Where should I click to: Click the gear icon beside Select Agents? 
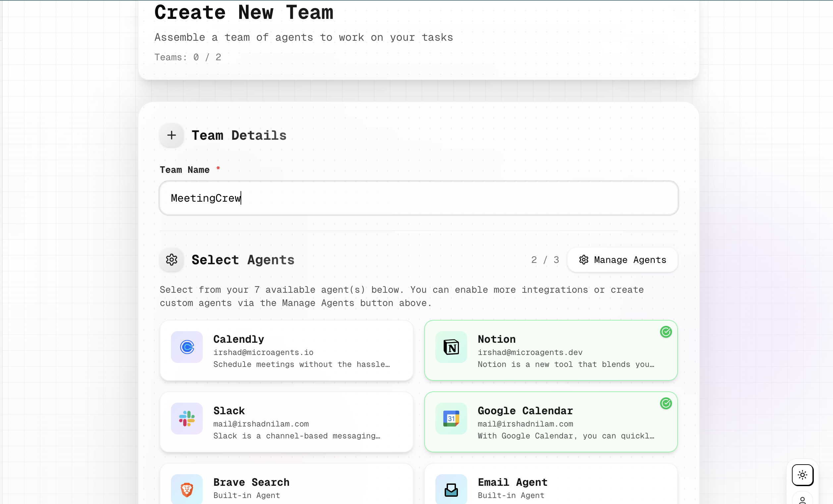(171, 260)
